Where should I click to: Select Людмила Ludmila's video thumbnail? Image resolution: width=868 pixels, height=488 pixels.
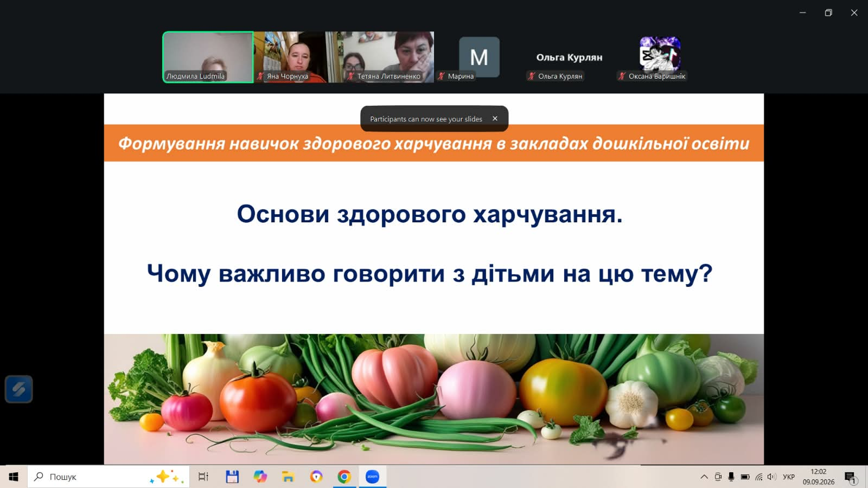tap(208, 57)
